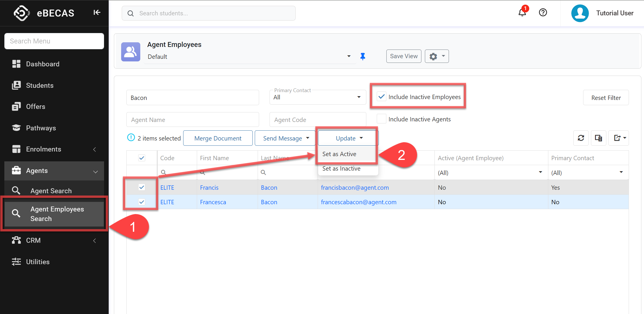Screen dimensions: 644x314
Task: Click the Agents briefcase icon
Action: [x=16, y=170]
